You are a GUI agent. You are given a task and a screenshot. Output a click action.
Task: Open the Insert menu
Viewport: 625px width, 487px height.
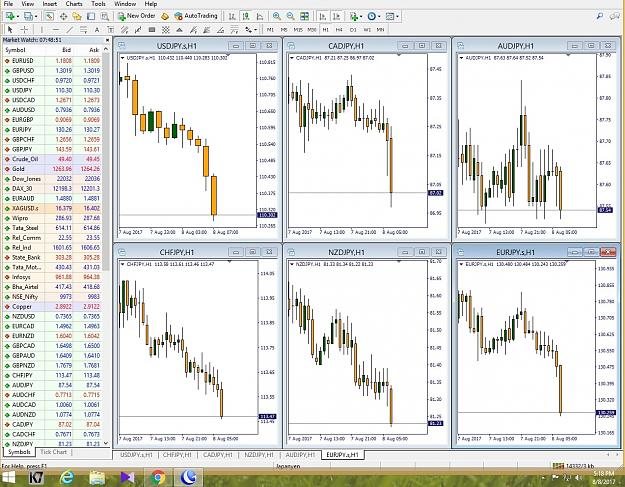(50, 4)
